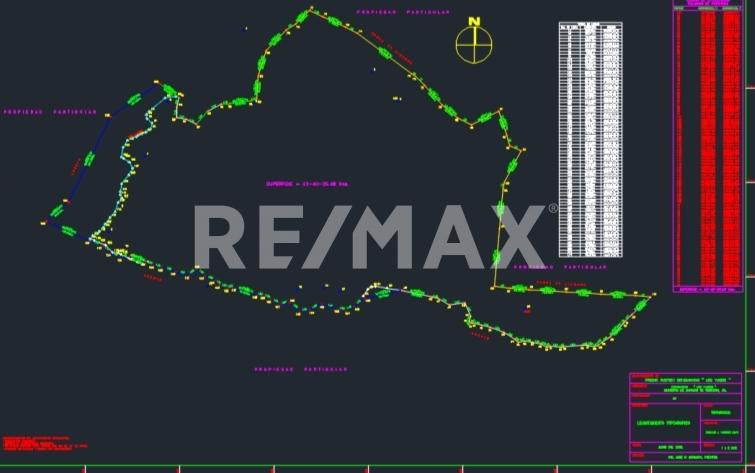The width and height of the screenshot is (755, 473).
Task: Select the red construction data table
Action: 708,146
